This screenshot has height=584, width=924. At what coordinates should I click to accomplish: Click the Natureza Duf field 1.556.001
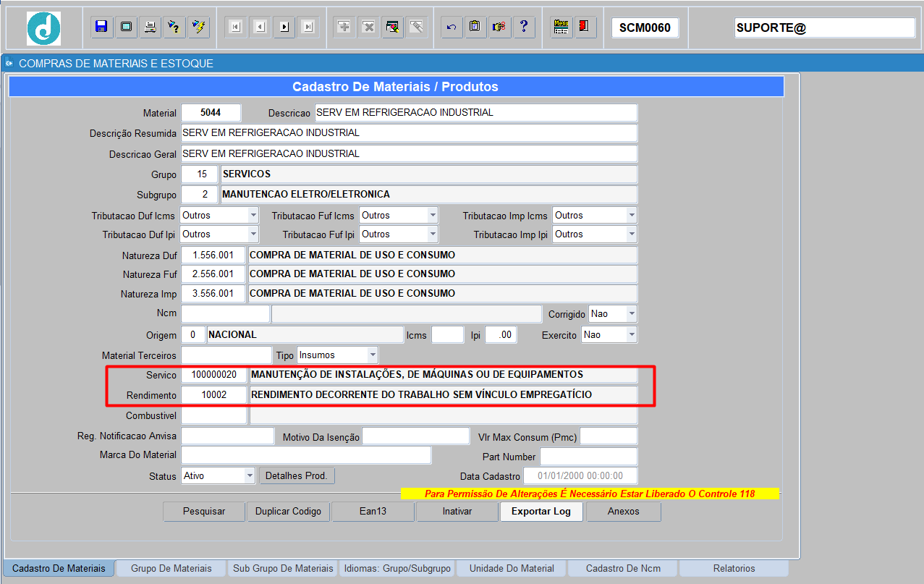(213, 255)
